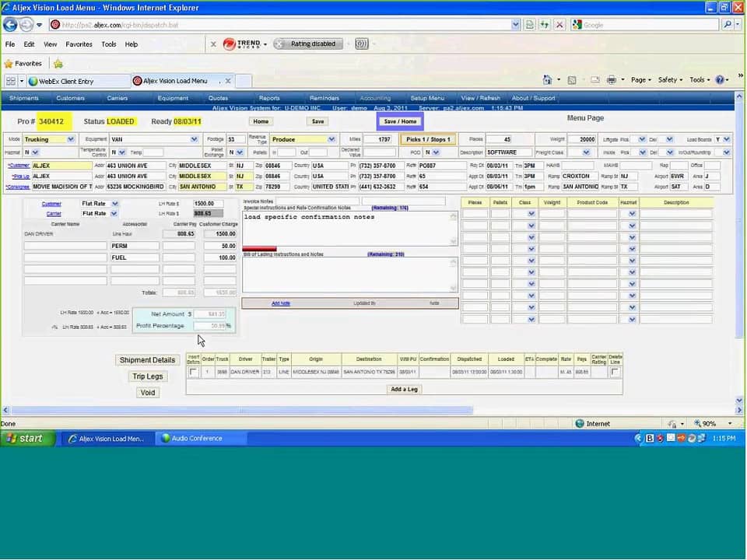Screen dimensions: 747x560
Task: Expand the Pallet Exchange dropdown
Action: [240, 152]
